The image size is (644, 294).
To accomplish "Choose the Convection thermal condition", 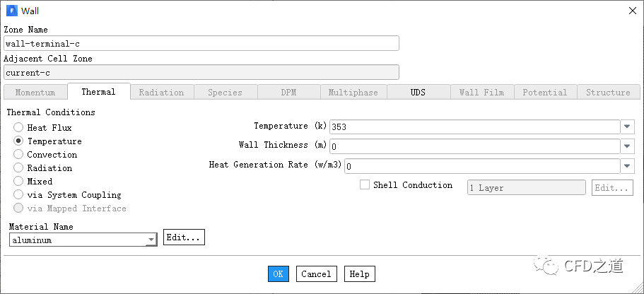I will pyautogui.click(x=18, y=155).
